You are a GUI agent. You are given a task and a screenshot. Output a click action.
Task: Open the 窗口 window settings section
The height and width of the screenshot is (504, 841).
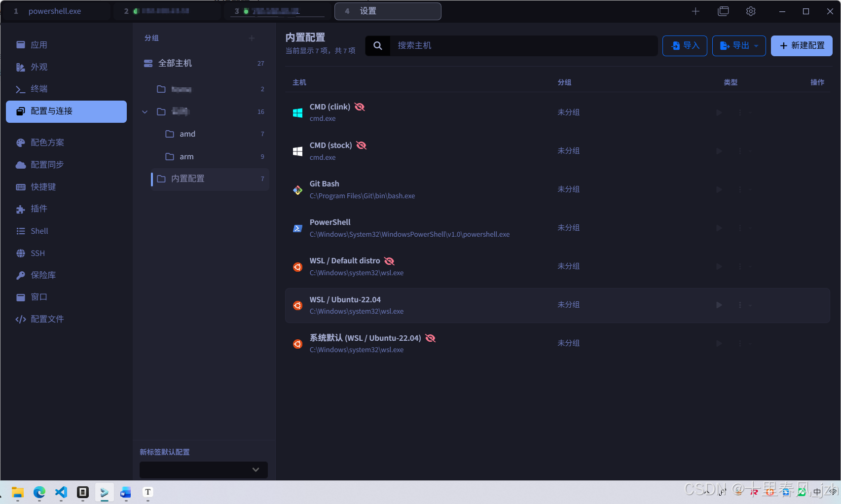[x=66, y=297]
